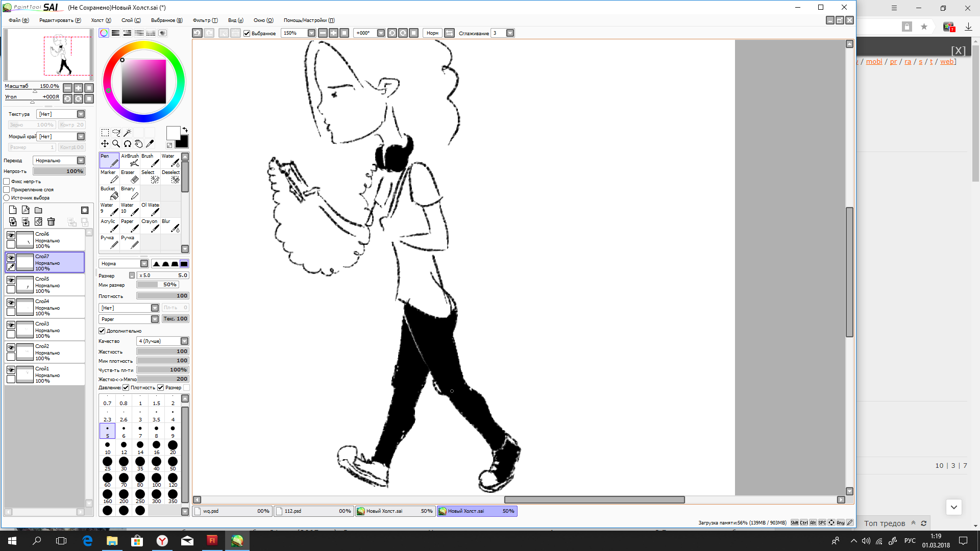Select the Bucket fill tool
This screenshot has height=551, width=980.
point(109,193)
